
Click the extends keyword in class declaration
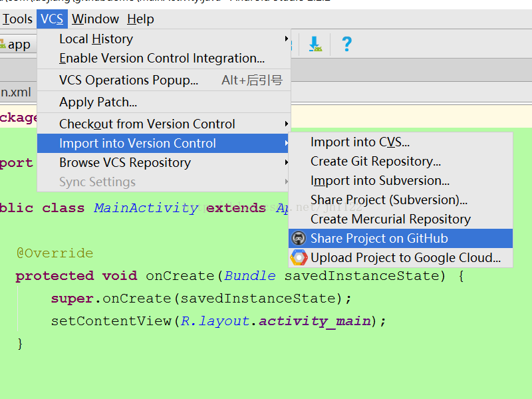pyautogui.click(x=236, y=207)
